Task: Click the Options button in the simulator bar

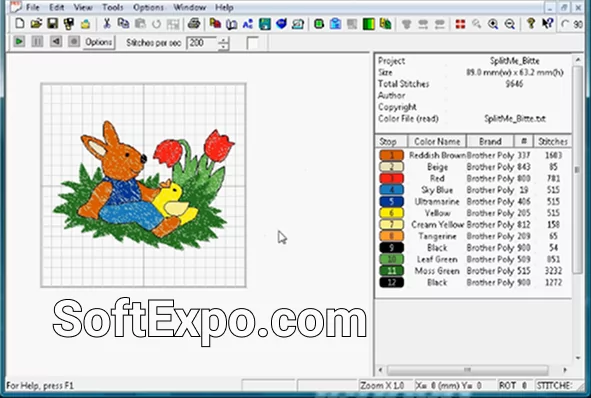Action: tap(99, 42)
